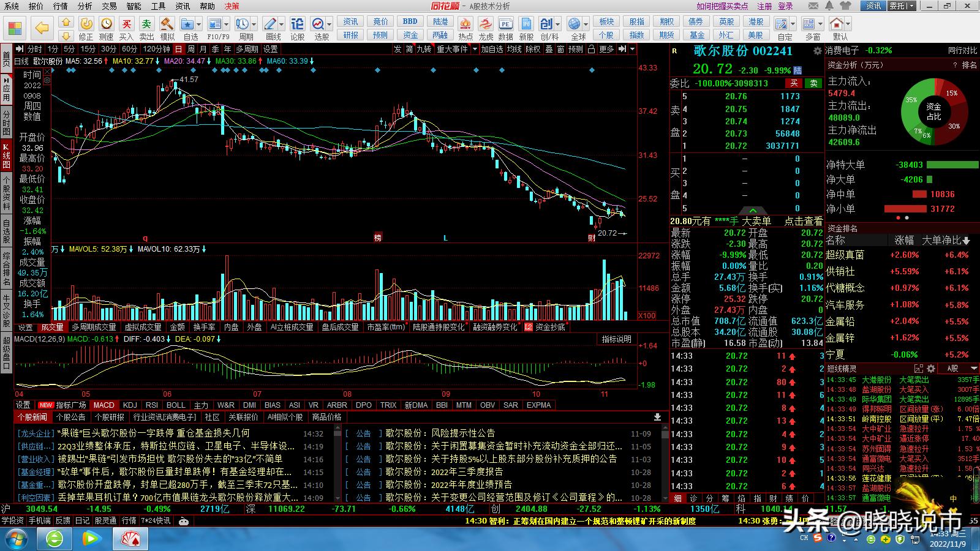Image resolution: width=980 pixels, height=551 pixels.
Task: Click the yellow back arrow icon
Action: pyautogui.click(x=42, y=28)
